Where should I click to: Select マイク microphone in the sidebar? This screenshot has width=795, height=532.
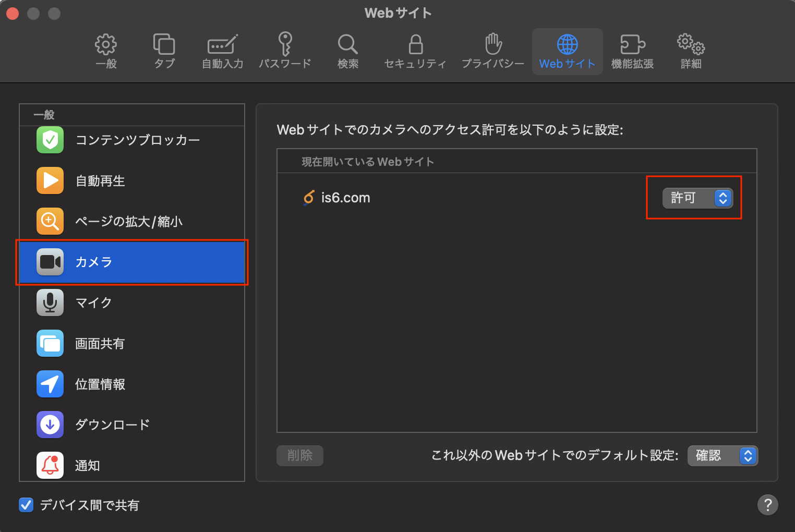coord(132,303)
